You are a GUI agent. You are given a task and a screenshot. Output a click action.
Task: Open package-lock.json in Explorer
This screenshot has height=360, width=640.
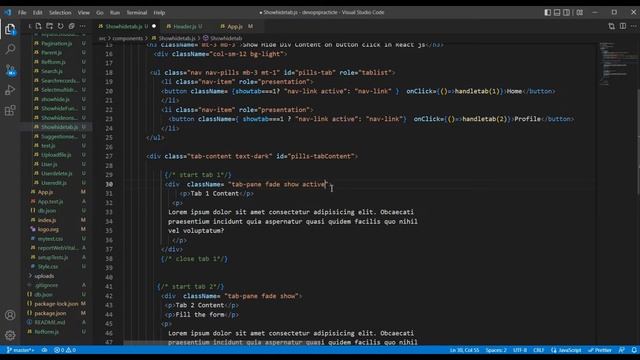tap(56, 304)
